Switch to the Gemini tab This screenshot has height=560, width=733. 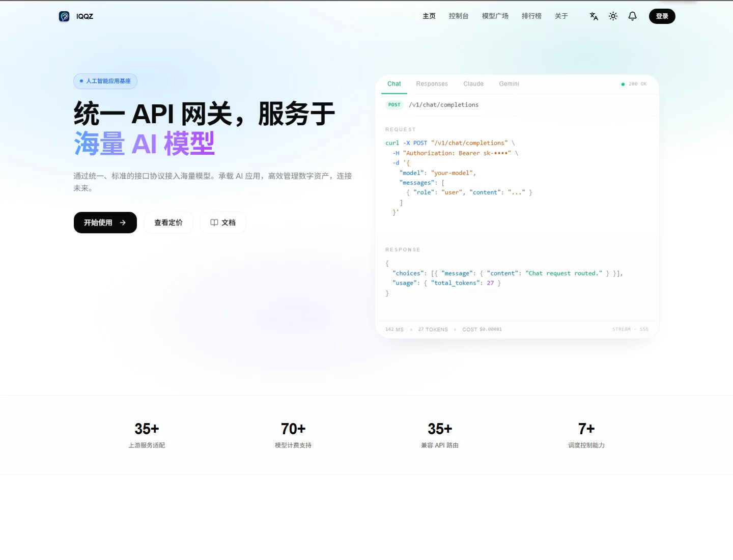(509, 84)
